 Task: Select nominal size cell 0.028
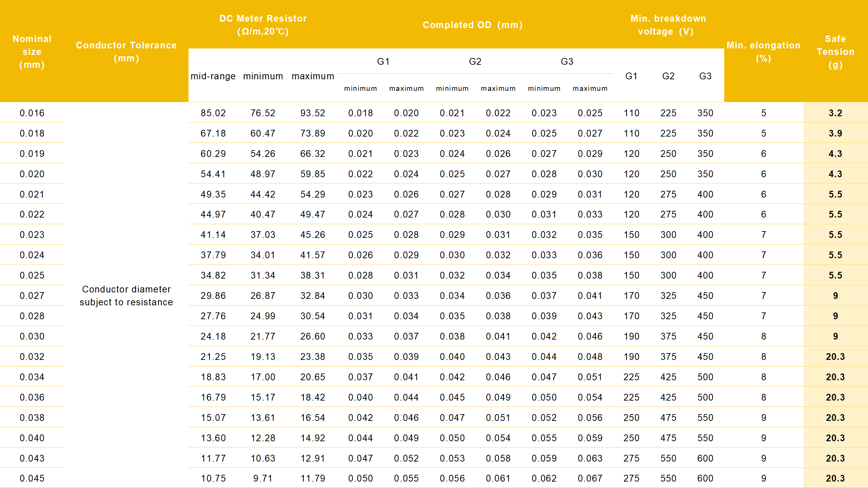pyautogui.click(x=32, y=316)
